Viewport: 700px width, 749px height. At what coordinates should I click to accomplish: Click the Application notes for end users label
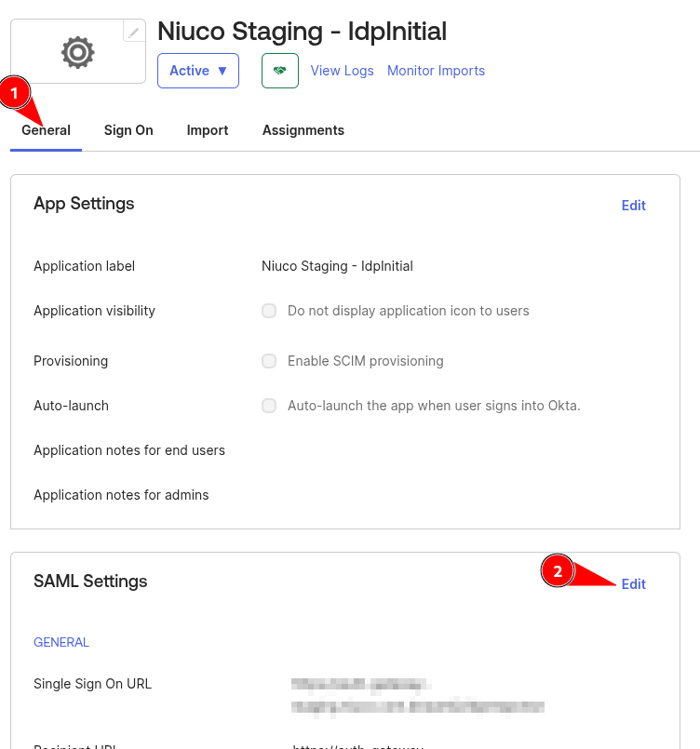[129, 450]
